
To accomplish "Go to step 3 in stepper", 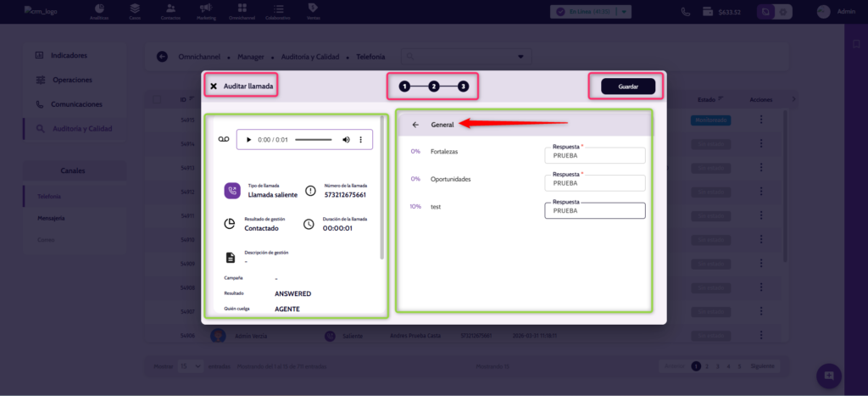I will [x=463, y=86].
